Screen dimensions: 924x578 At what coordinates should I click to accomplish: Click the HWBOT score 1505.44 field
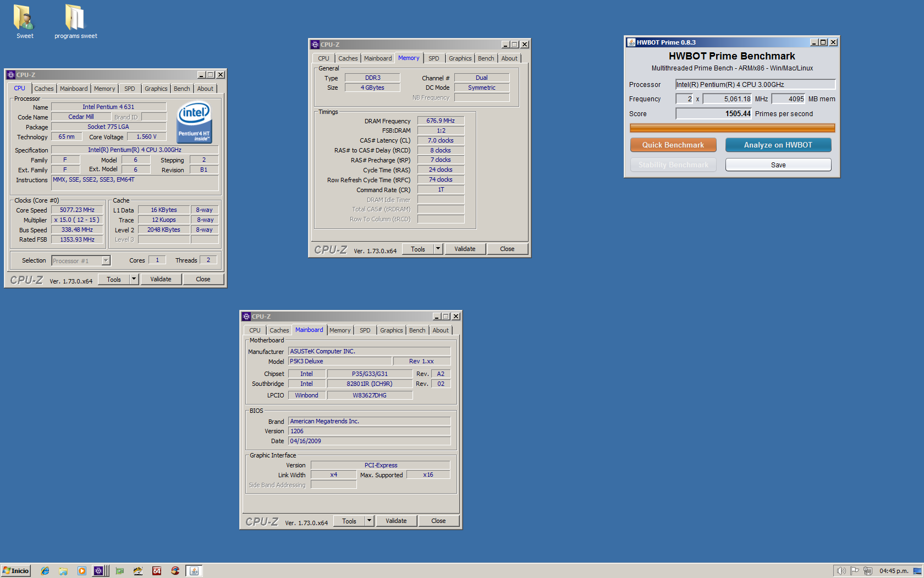point(713,114)
